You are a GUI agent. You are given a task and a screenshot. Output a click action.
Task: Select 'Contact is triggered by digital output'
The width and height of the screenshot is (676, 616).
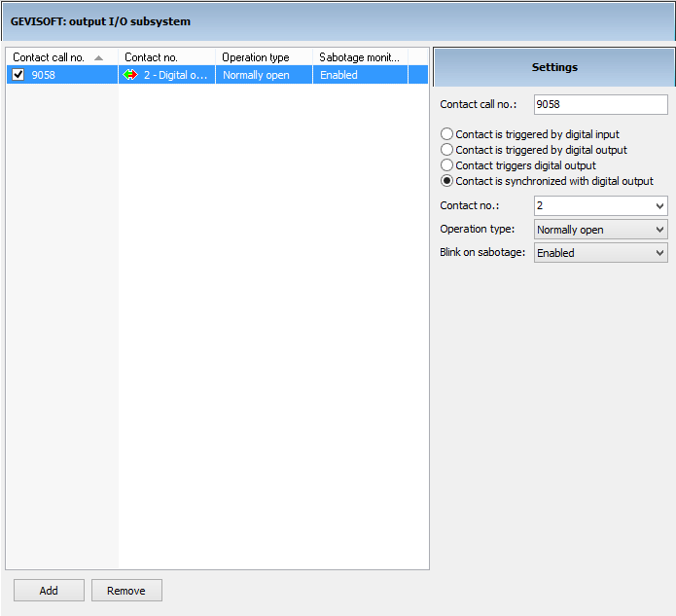(446, 150)
